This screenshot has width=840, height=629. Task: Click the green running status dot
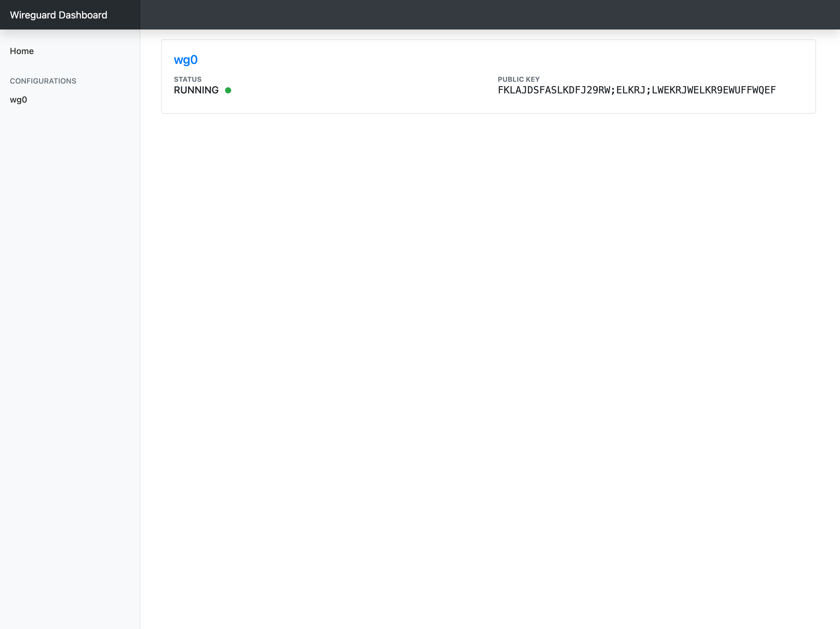pos(228,90)
